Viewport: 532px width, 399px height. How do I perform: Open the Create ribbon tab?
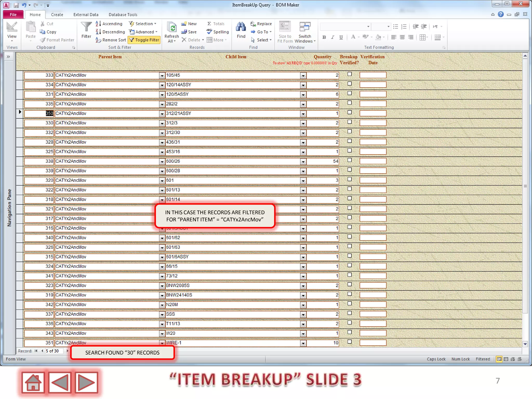[x=57, y=15]
